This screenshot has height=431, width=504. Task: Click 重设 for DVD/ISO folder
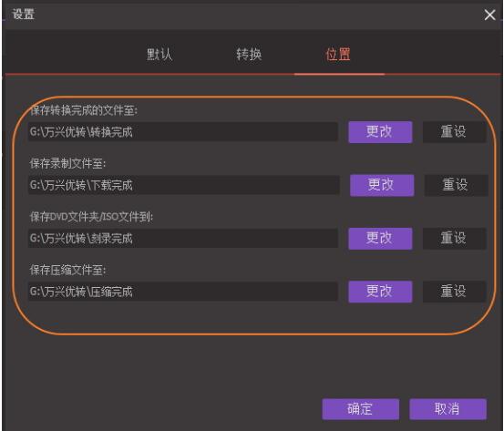tap(454, 239)
